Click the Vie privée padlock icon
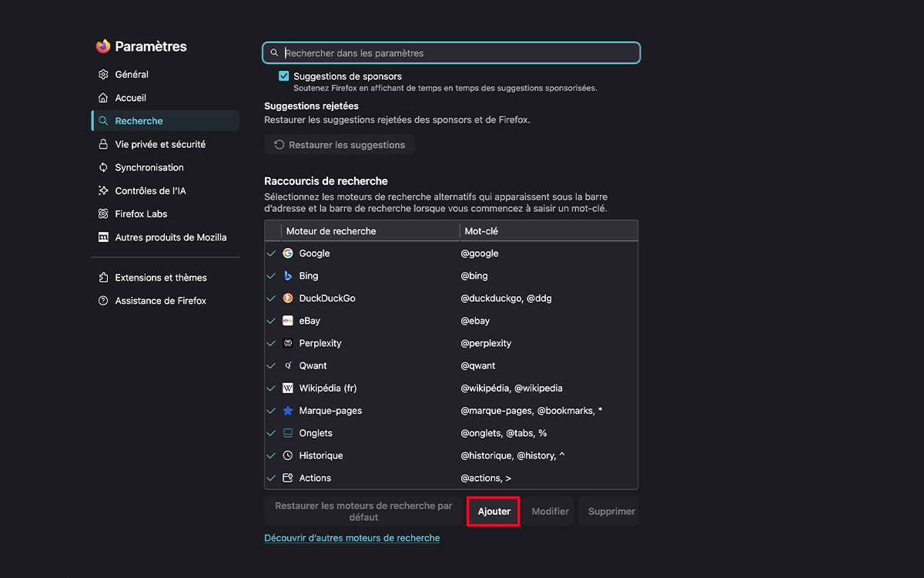The width and height of the screenshot is (924, 578). pos(103,144)
